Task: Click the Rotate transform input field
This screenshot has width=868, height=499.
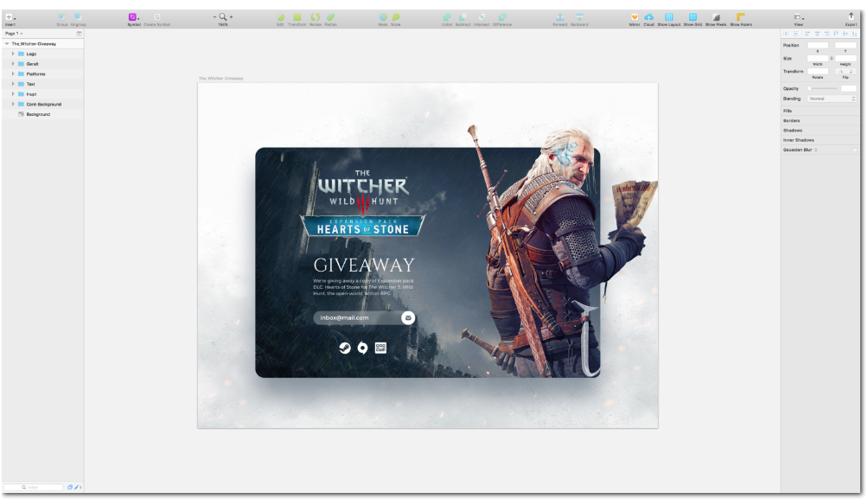Action: click(817, 72)
